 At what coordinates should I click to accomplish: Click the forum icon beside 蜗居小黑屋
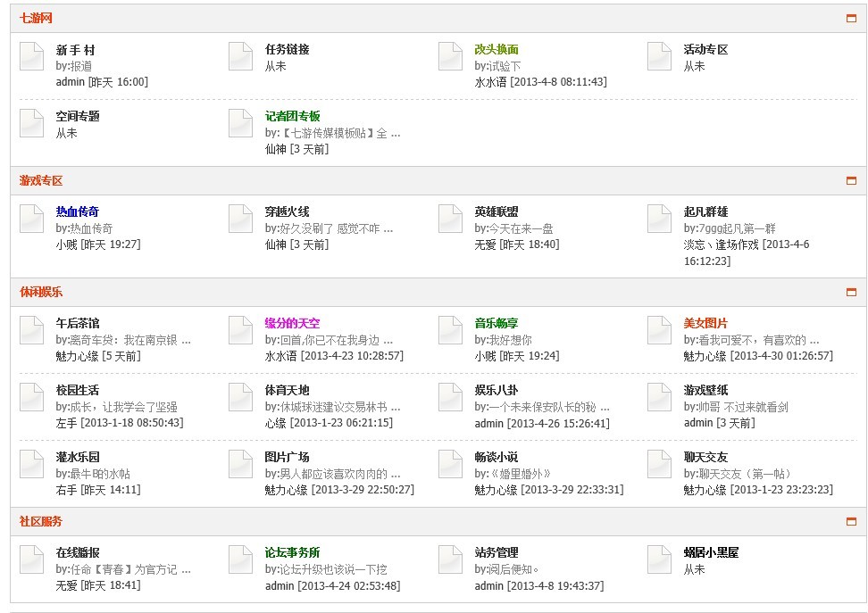click(660, 559)
